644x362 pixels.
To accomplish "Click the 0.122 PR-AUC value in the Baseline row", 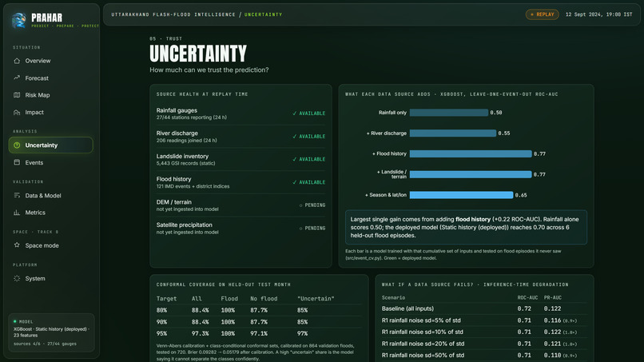I will tap(552, 308).
